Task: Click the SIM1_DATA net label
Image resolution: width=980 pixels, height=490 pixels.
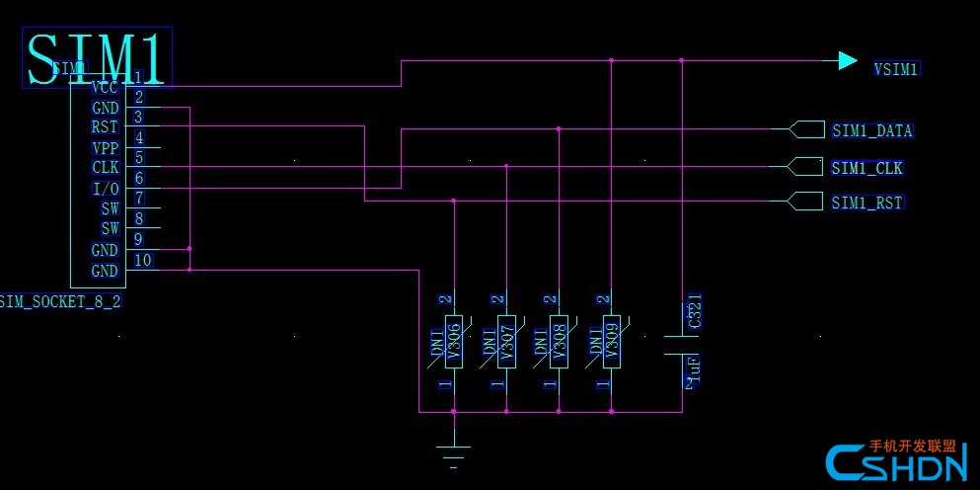Action: (x=871, y=130)
